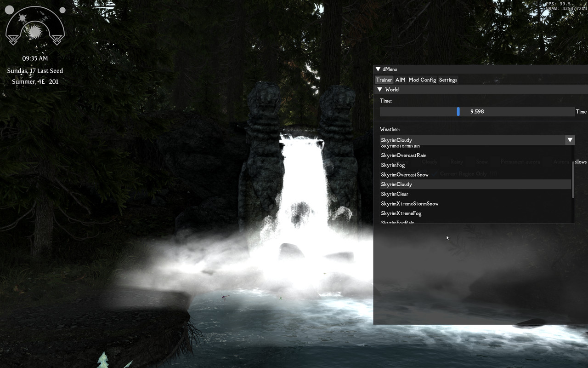Click the Time value 9.598 field
The image size is (588, 368).
477,112
